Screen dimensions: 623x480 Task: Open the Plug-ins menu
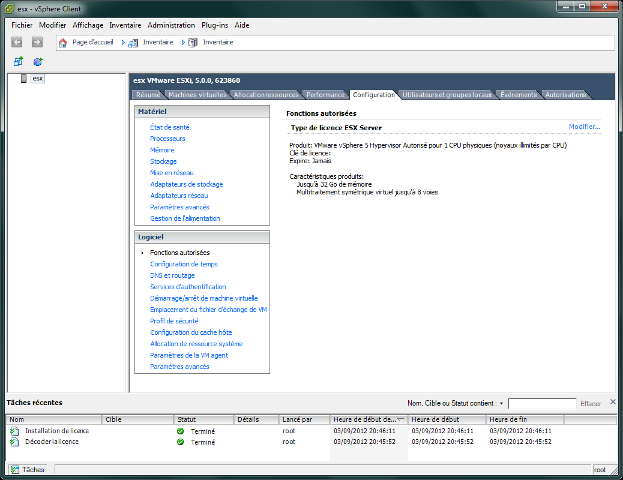coord(215,25)
